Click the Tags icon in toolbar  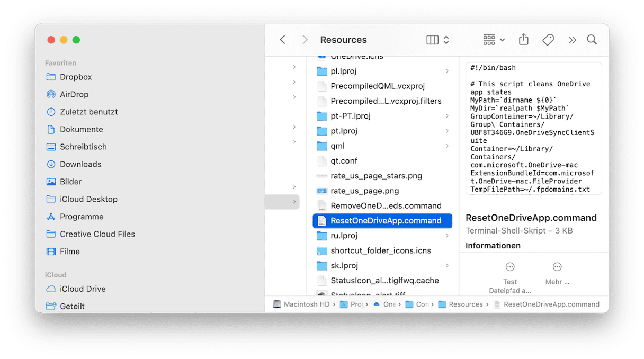pyautogui.click(x=548, y=40)
